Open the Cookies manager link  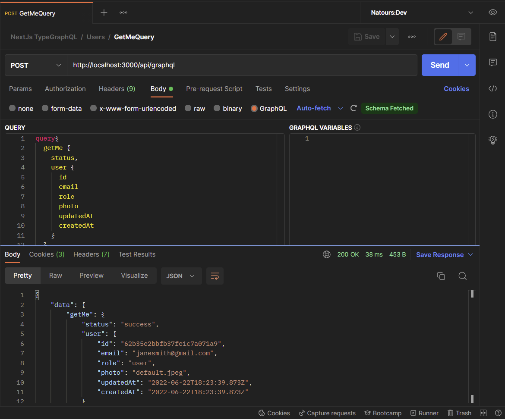(x=456, y=89)
